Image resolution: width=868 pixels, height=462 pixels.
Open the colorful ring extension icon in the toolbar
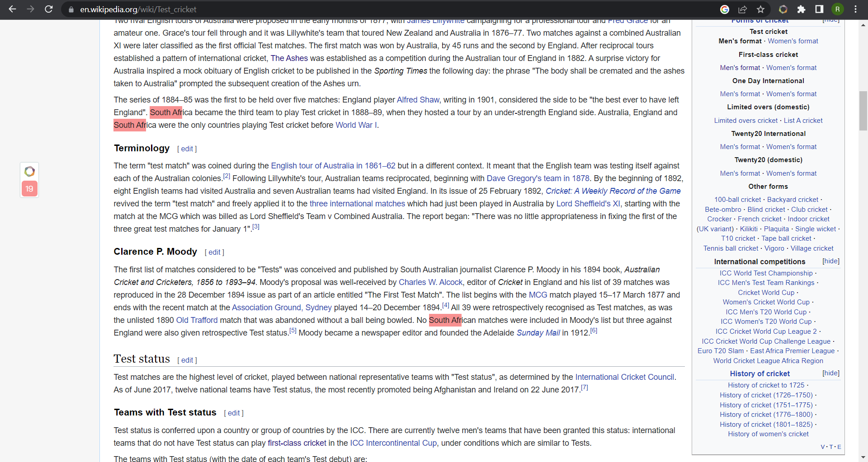pos(783,9)
